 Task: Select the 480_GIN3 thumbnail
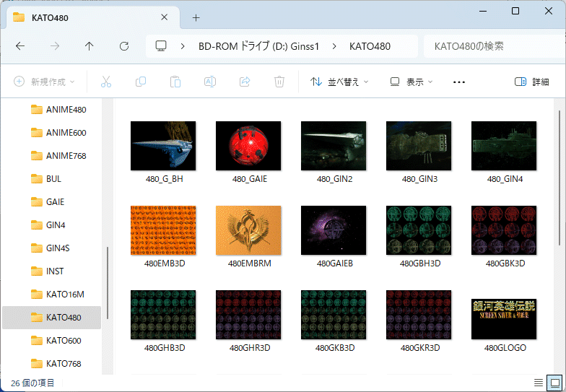click(419, 146)
